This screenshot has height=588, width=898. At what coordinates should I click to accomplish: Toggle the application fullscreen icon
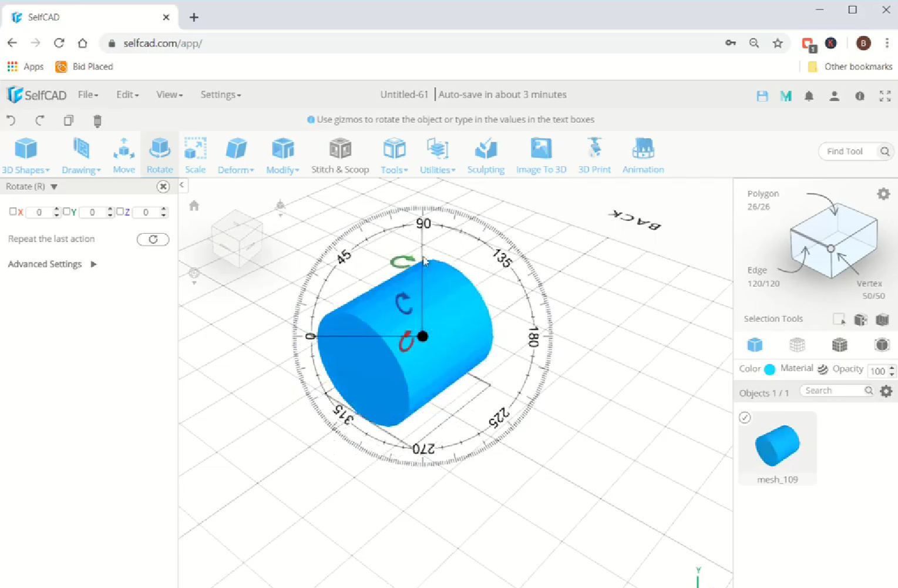(x=885, y=96)
